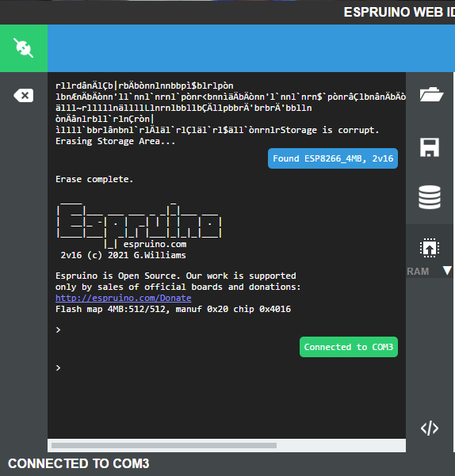
Task: Open the espruino.com/Donate link
Action: [124, 298]
